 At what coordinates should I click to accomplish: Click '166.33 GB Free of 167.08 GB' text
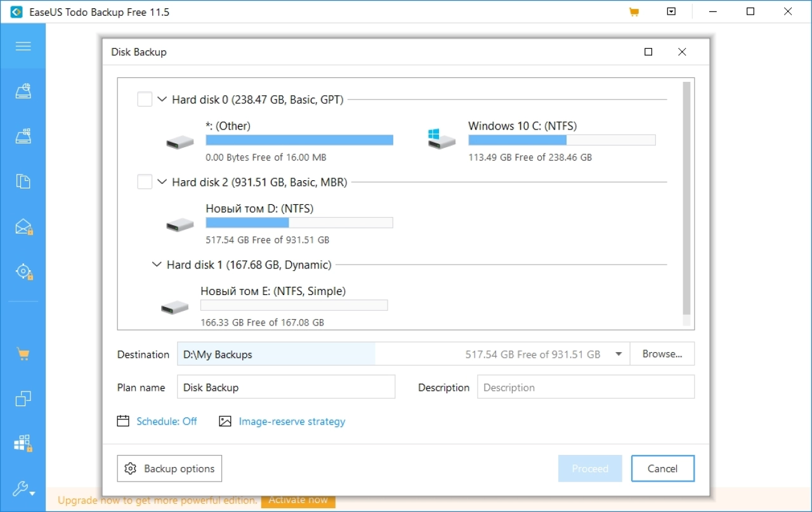(262, 322)
